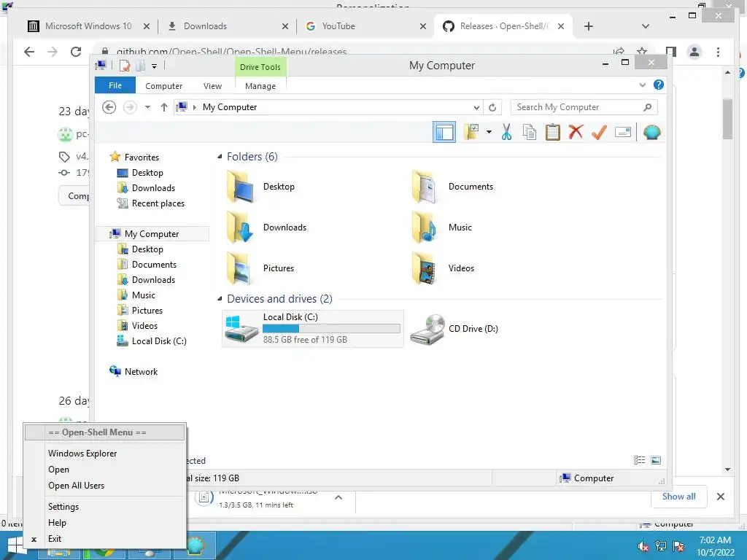Click the clipboard Paste icon
The width and height of the screenshot is (747, 560).
[x=553, y=132]
